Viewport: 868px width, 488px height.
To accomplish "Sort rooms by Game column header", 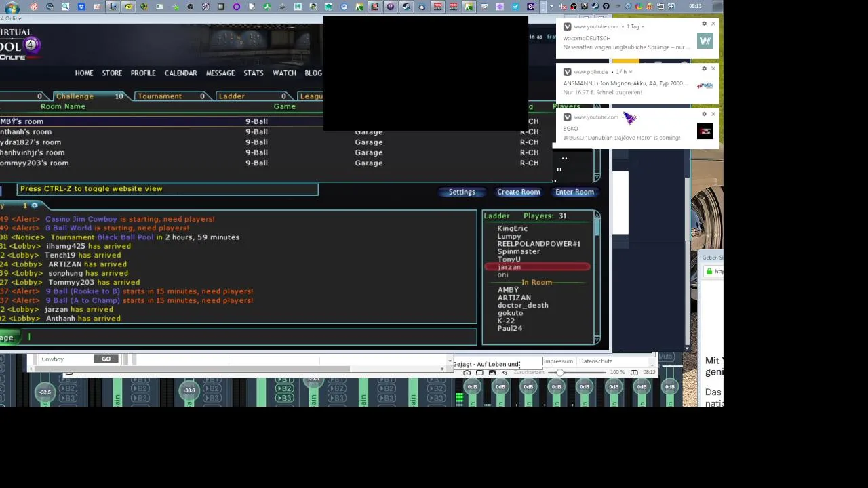I will tap(284, 106).
